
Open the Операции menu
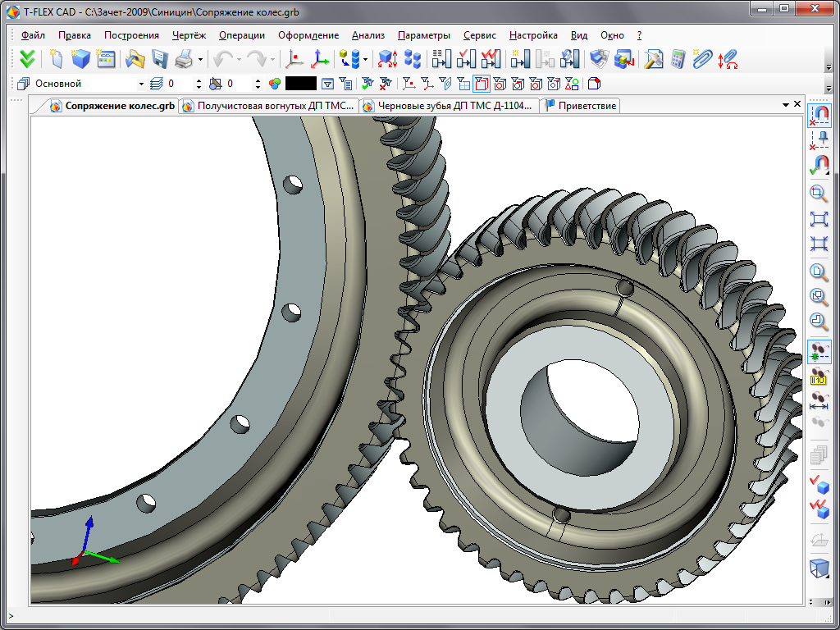(242, 35)
